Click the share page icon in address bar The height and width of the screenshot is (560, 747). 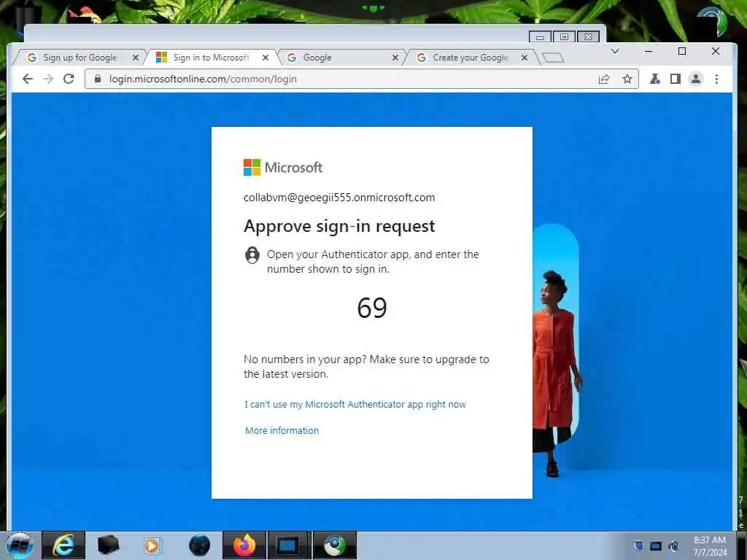[604, 79]
